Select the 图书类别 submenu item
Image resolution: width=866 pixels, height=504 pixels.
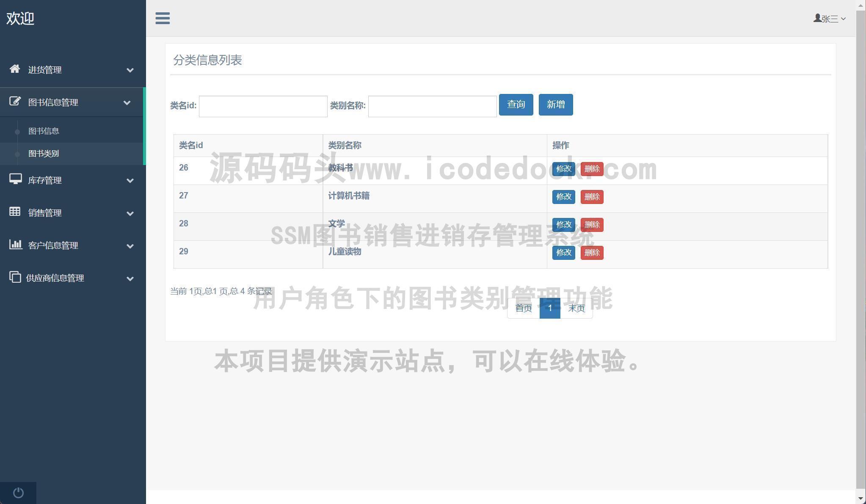click(44, 154)
